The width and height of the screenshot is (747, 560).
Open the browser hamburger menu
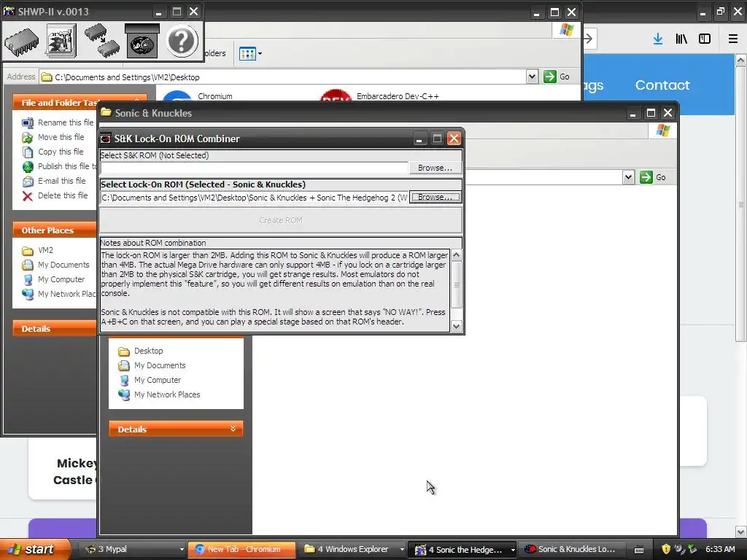(x=733, y=39)
